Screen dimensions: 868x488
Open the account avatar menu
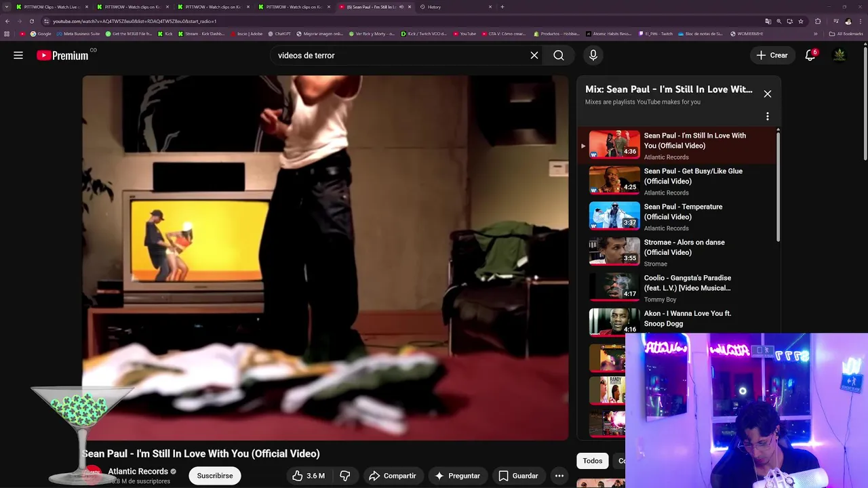tap(840, 56)
